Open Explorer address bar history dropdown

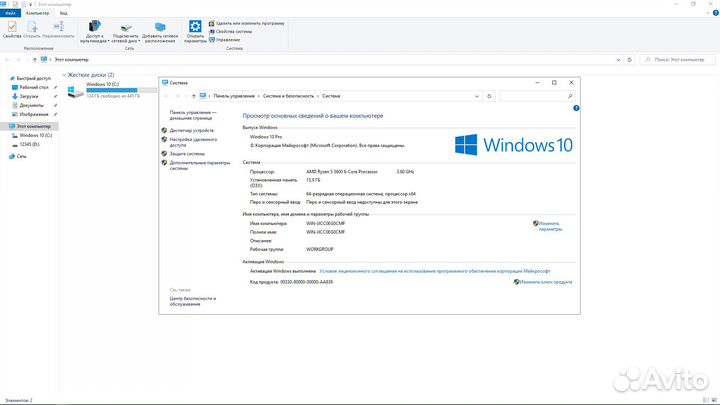(x=618, y=60)
